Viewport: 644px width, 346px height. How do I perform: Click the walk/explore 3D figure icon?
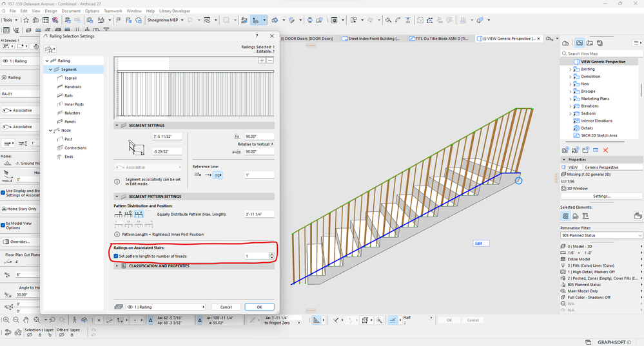[74, 320]
